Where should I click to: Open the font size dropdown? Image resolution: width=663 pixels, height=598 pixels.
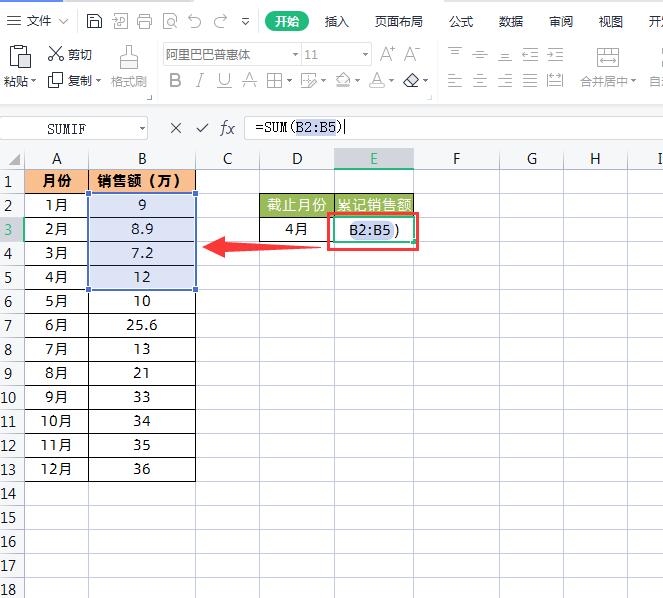coord(365,55)
